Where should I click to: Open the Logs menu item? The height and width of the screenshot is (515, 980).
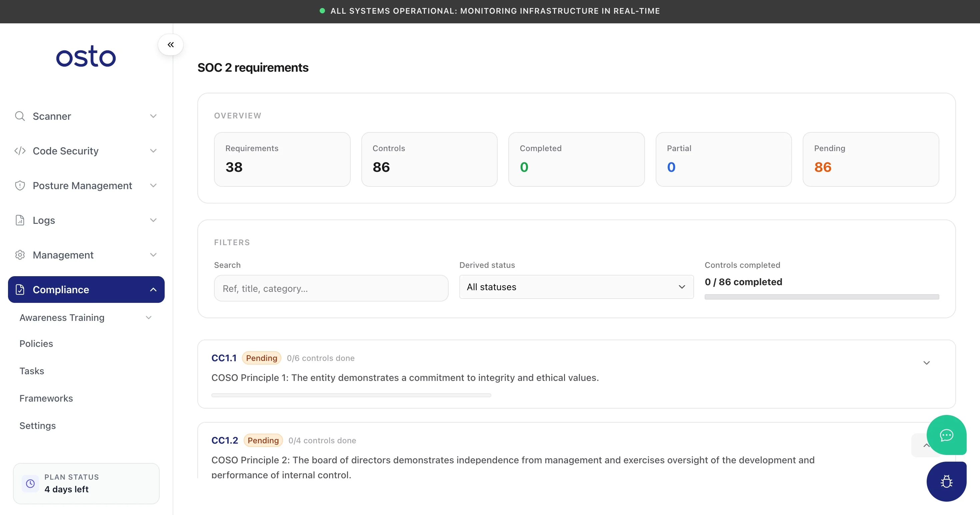[86, 220]
